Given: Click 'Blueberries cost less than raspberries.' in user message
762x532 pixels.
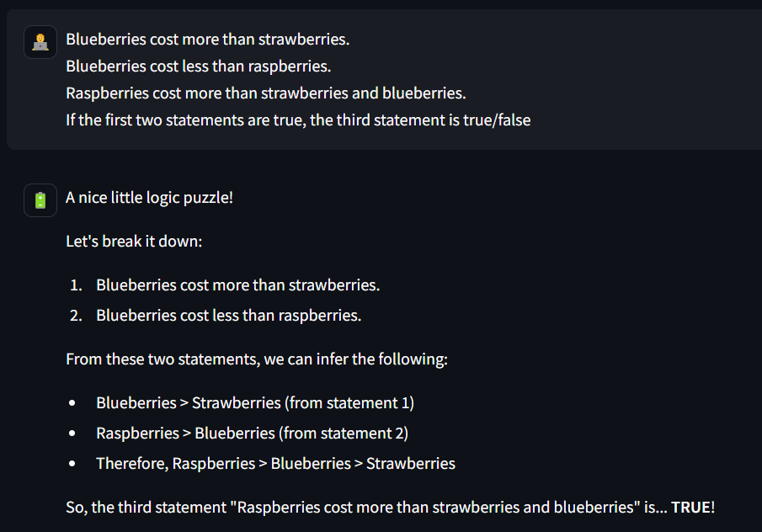Looking at the screenshot, I should click(x=198, y=66).
